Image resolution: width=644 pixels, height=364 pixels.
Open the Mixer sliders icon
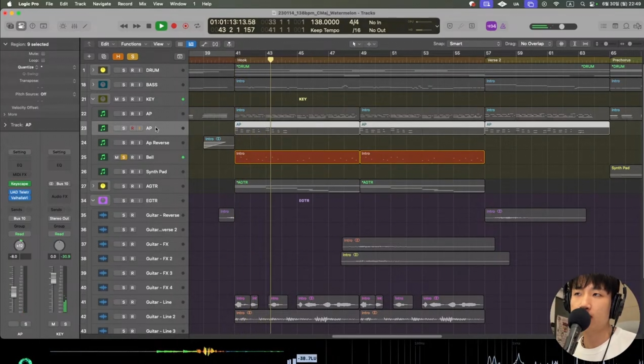tap(74, 26)
